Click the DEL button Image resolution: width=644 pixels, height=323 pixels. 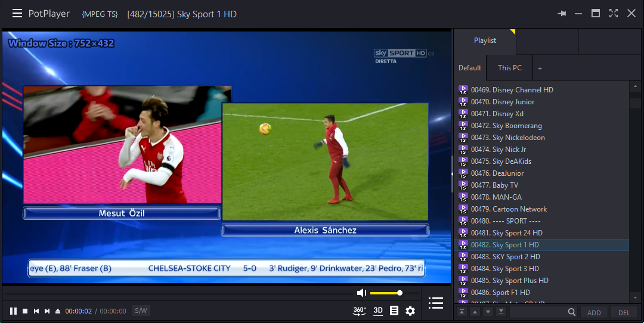click(x=624, y=312)
